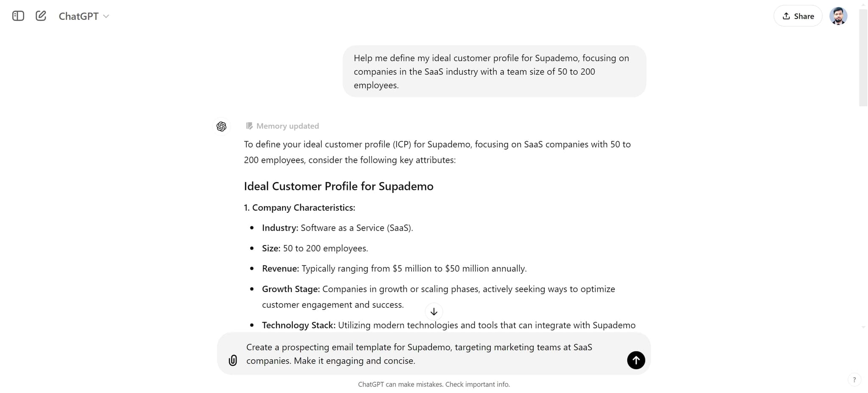Click the 'Memory updated' label
Screen dimensions: 868x393
[288, 125]
